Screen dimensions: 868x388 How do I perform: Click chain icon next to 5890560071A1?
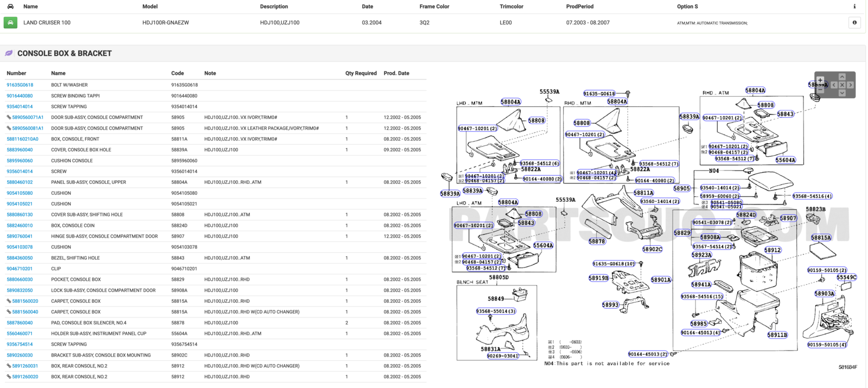pos(9,118)
